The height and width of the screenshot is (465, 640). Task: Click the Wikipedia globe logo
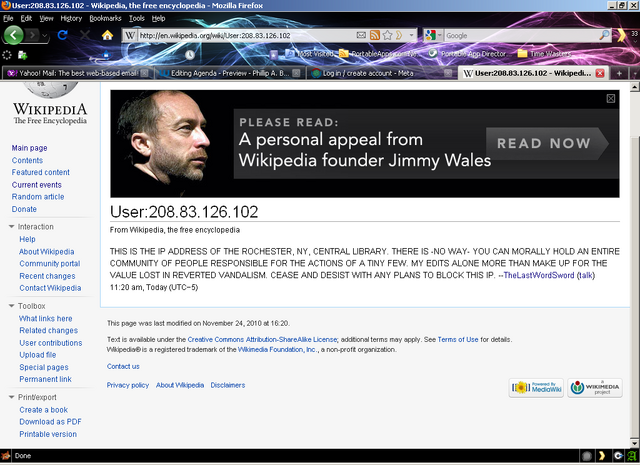[x=50, y=90]
